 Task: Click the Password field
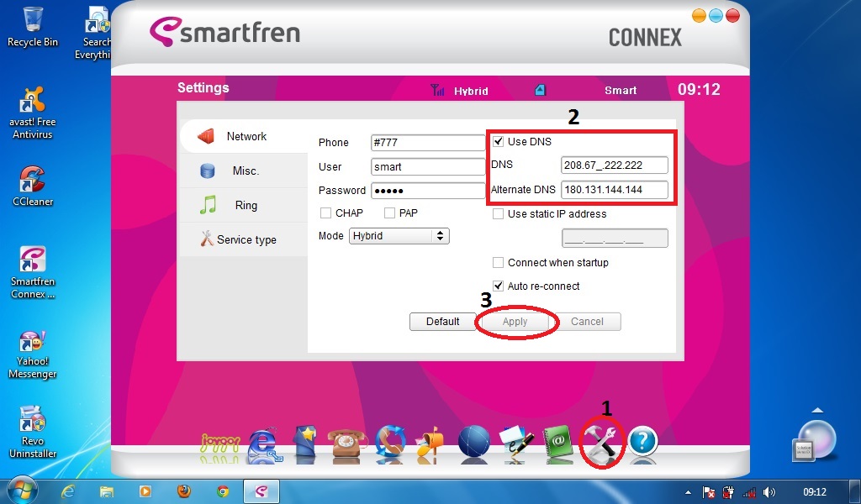428,191
